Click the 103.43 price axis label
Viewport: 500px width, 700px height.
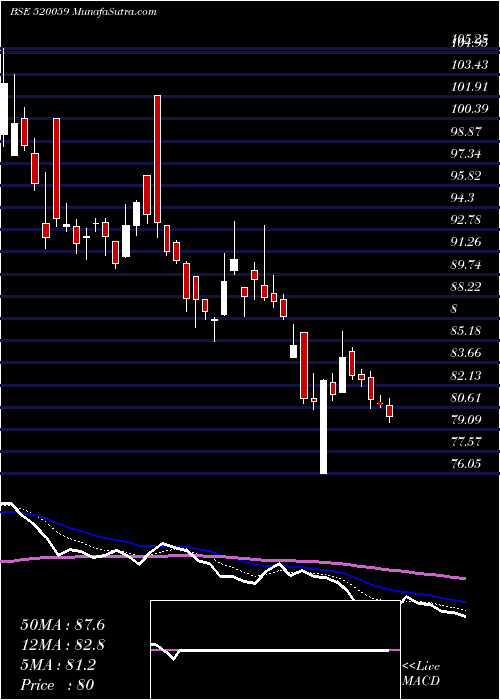[469, 65]
